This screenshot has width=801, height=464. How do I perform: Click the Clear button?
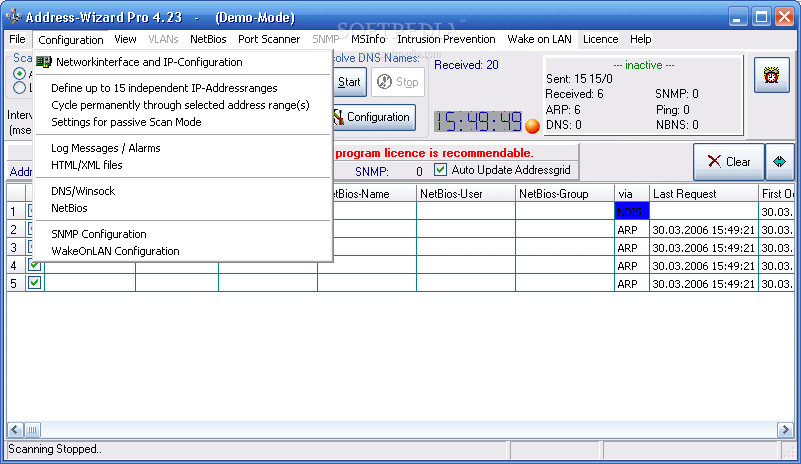[x=728, y=161]
